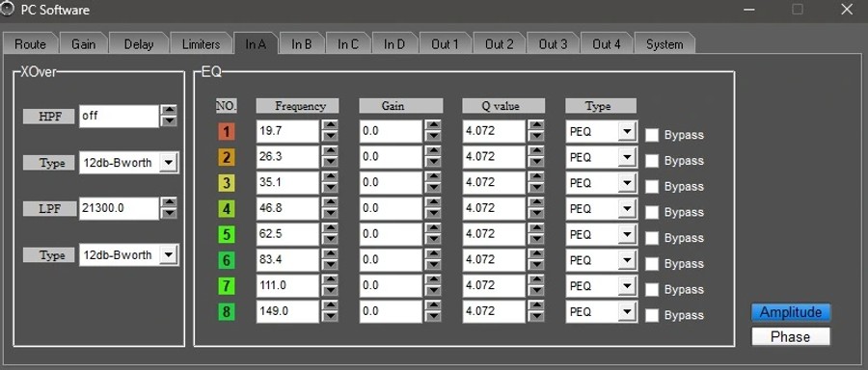Click the yellow band 3 color box
The image size is (868, 370).
[227, 184]
